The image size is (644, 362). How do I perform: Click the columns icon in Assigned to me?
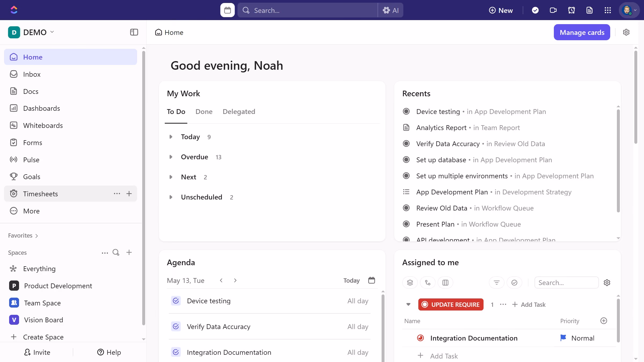pyautogui.click(x=445, y=283)
